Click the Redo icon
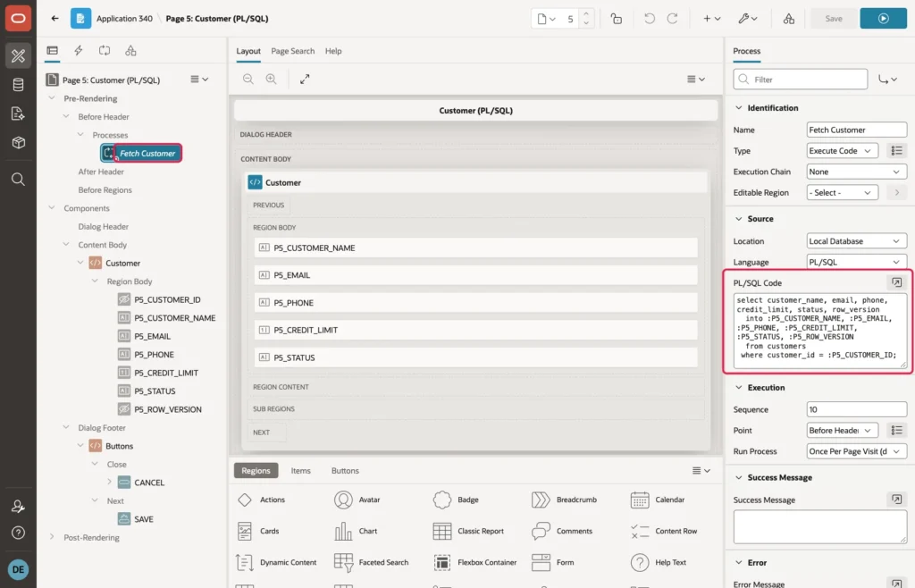The height and width of the screenshot is (588, 915). pos(672,19)
